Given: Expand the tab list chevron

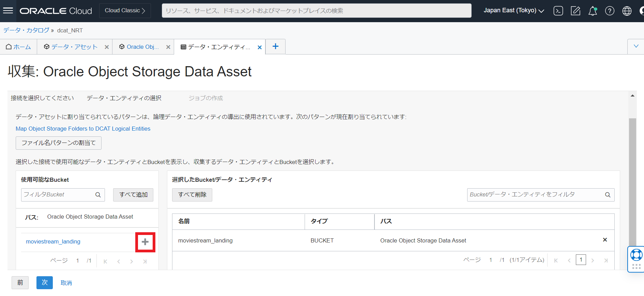Looking at the screenshot, I should [x=636, y=46].
